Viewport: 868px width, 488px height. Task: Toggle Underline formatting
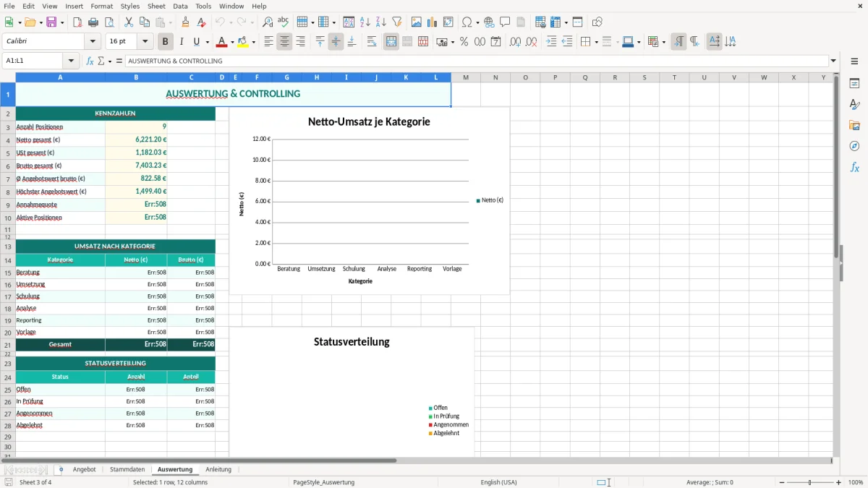point(197,42)
